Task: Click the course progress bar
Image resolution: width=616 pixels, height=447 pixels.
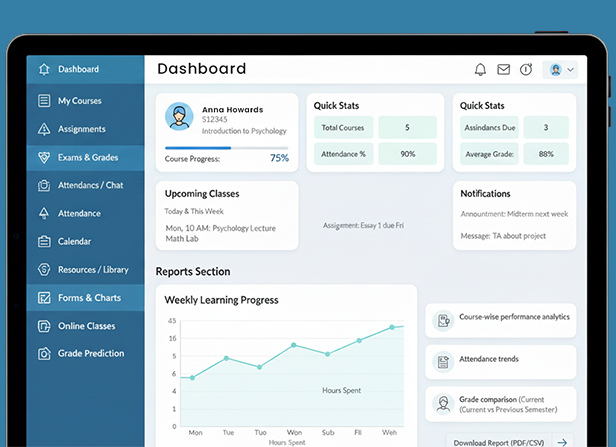Action: [x=213, y=147]
